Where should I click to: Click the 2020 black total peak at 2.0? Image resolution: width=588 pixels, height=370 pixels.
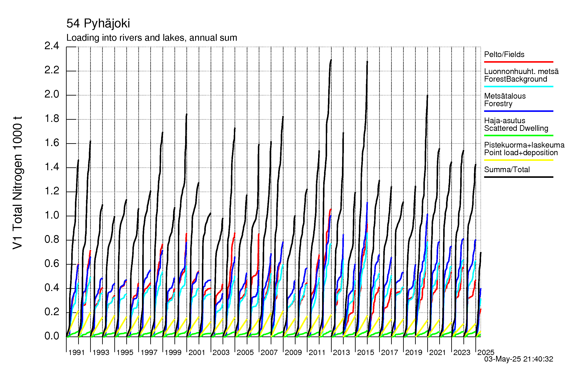[427, 95]
